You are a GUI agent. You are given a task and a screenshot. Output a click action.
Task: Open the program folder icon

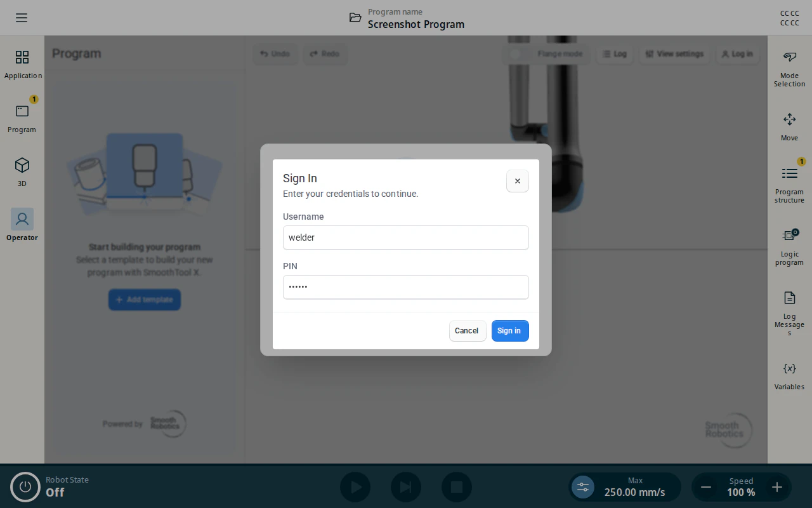[355, 18]
